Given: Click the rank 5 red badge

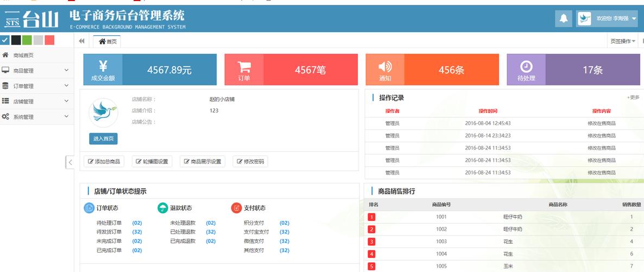Looking at the screenshot, I should pos(371,266).
